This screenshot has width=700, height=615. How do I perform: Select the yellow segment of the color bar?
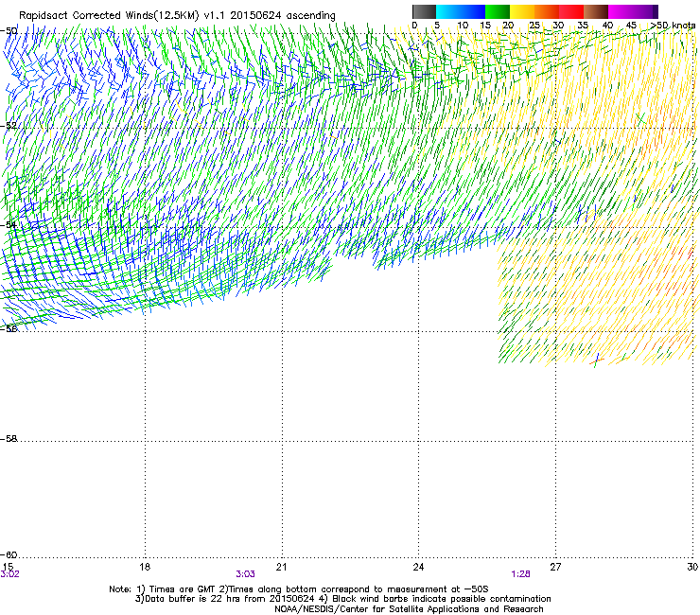(x=522, y=11)
